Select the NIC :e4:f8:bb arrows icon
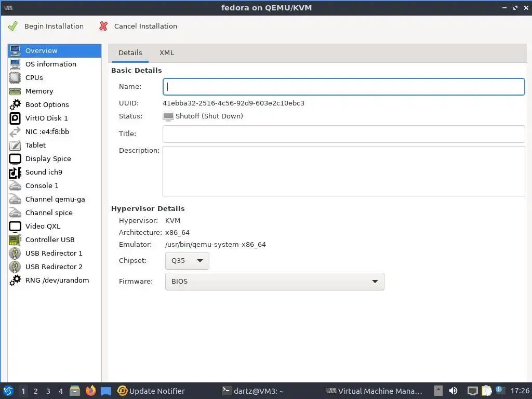Viewport: 532px width, 399px height. [x=15, y=131]
